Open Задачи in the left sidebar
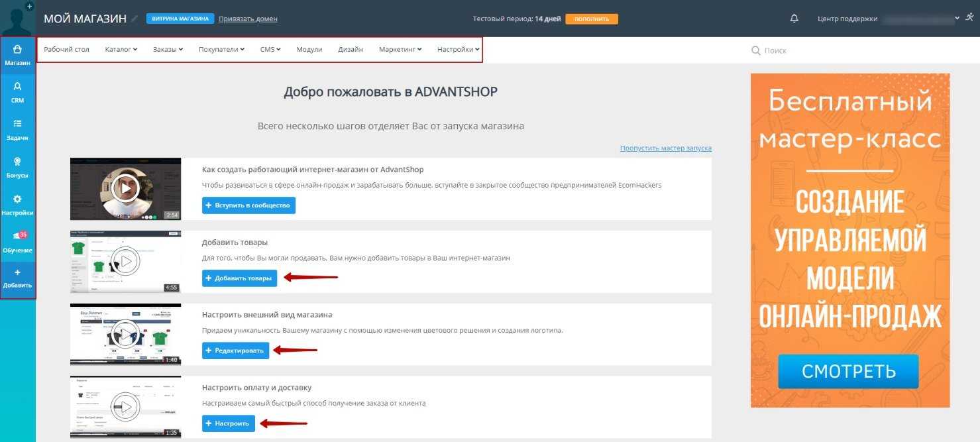Viewport: 980px width, 442px height. pos(18,130)
